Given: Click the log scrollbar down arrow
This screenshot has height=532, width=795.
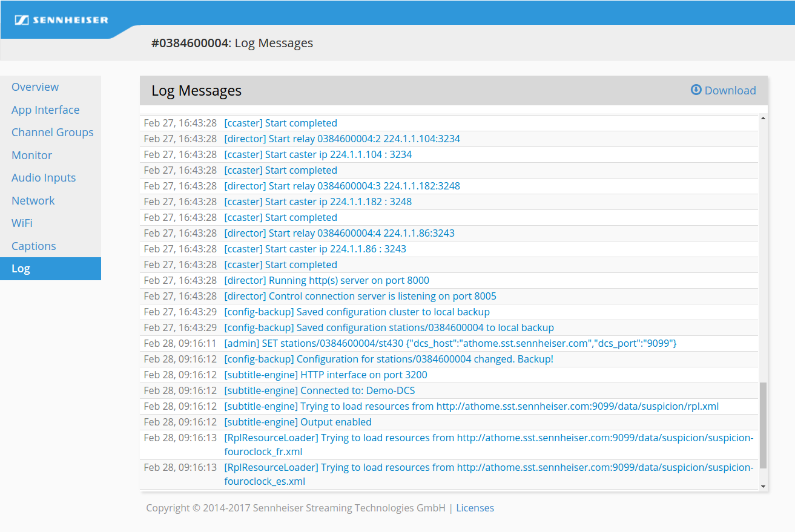Looking at the screenshot, I should [x=763, y=486].
